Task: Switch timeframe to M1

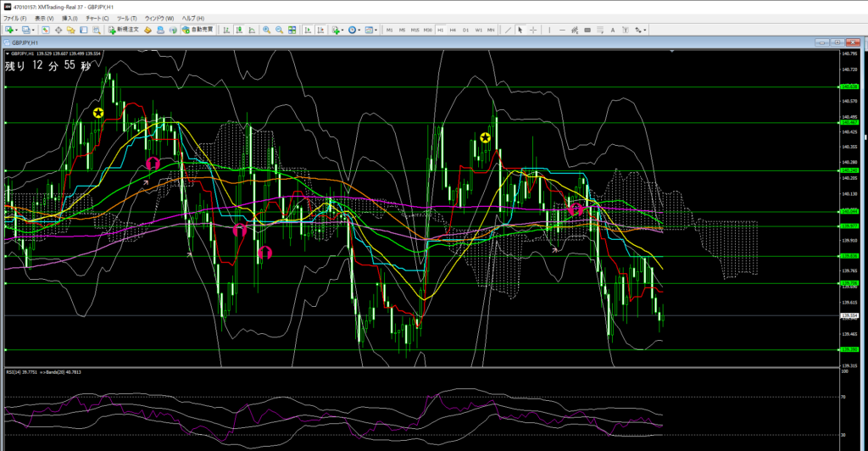Action: coord(389,30)
